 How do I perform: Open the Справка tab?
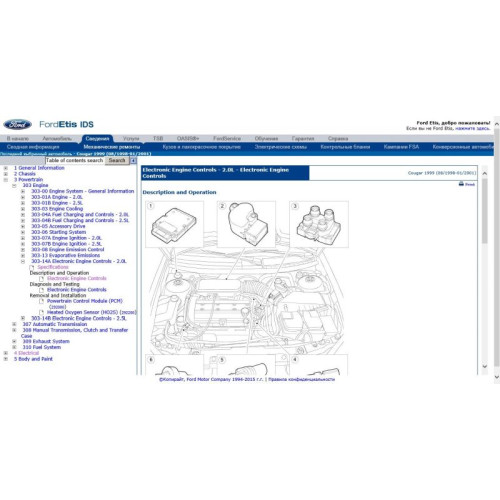[338, 138]
